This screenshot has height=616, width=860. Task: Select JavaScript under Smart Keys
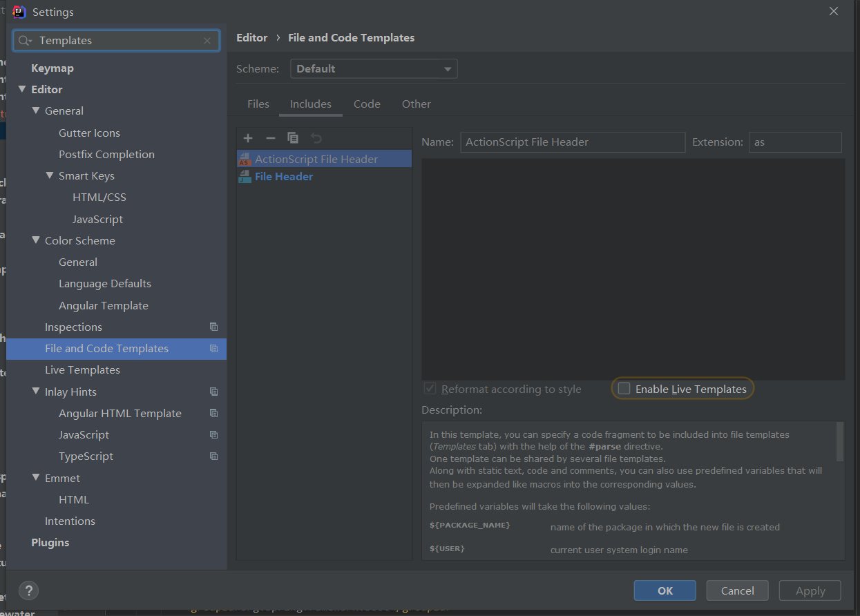pos(97,220)
